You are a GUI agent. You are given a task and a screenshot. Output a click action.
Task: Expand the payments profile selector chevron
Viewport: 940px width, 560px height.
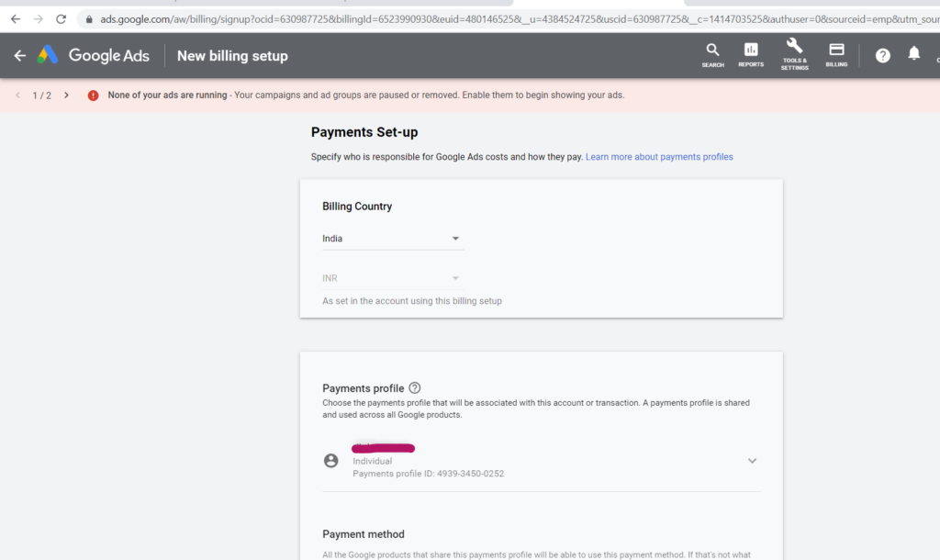[x=752, y=461]
